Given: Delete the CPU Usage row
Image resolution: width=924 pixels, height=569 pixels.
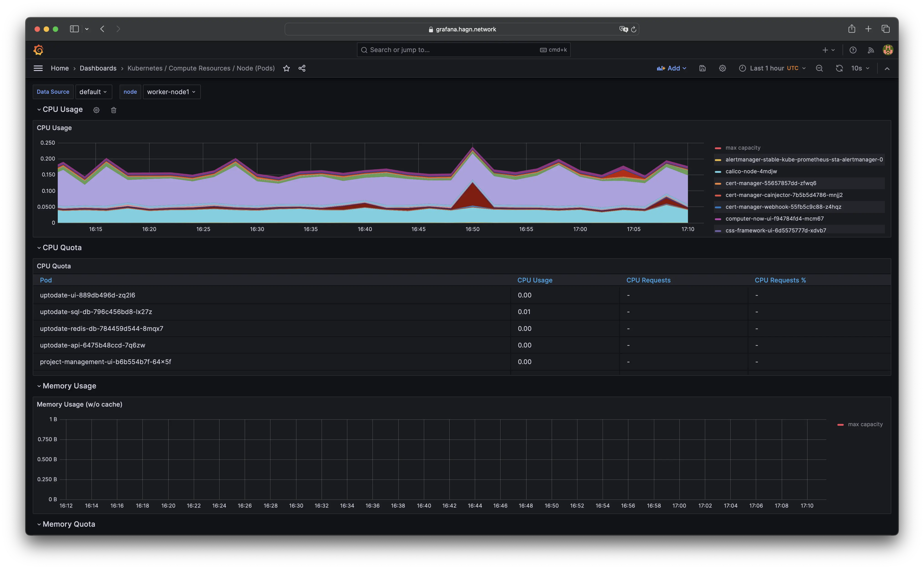Looking at the screenshot, I should [114, 110].
